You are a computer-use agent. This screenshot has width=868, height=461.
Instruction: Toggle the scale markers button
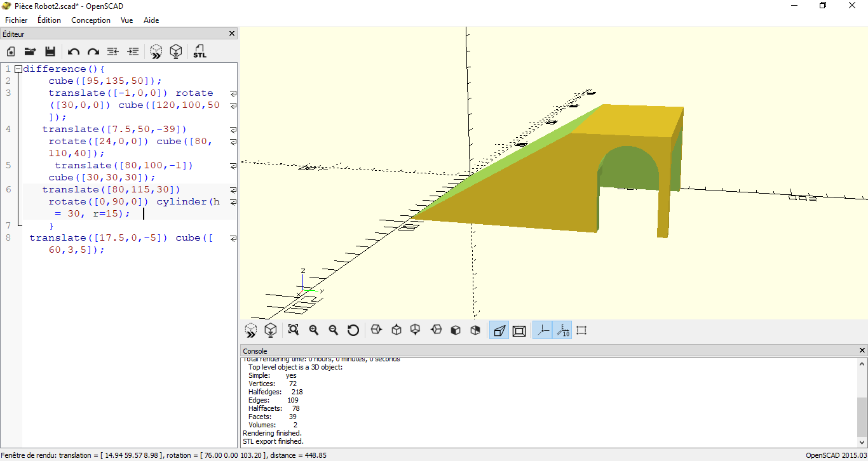tap(562, 330)
